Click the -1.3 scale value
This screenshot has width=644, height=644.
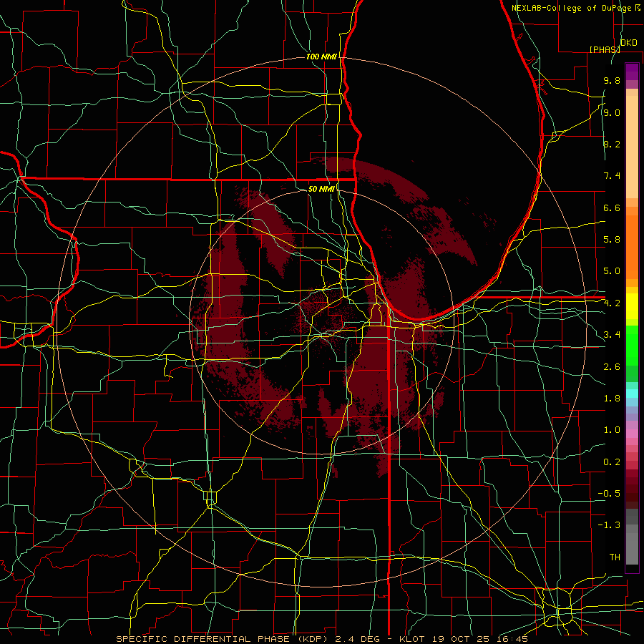[x=609, y=525]
